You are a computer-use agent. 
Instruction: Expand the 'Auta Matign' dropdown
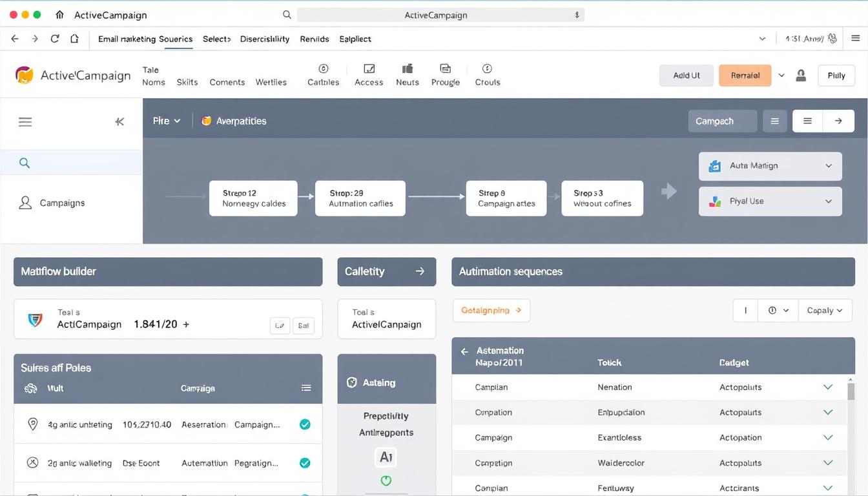(x=829, y=166)
